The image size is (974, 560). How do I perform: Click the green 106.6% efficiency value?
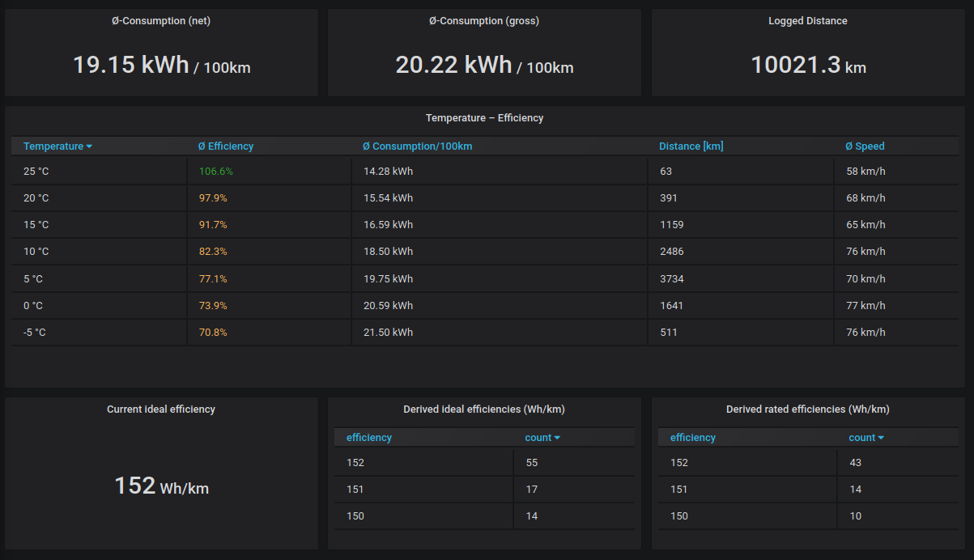click(215, 172)
